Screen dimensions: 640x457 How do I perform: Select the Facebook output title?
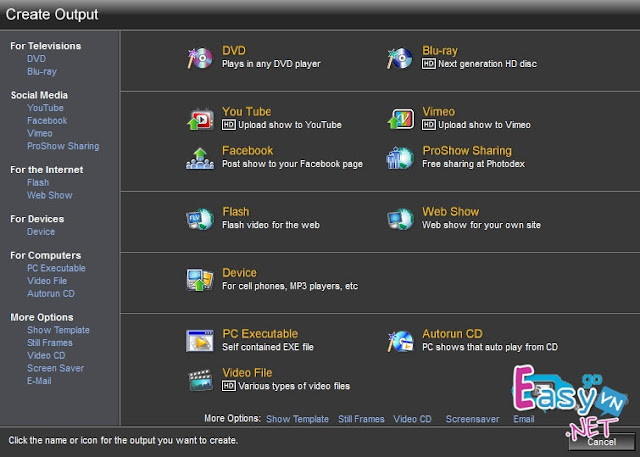(x=248, y=151)
